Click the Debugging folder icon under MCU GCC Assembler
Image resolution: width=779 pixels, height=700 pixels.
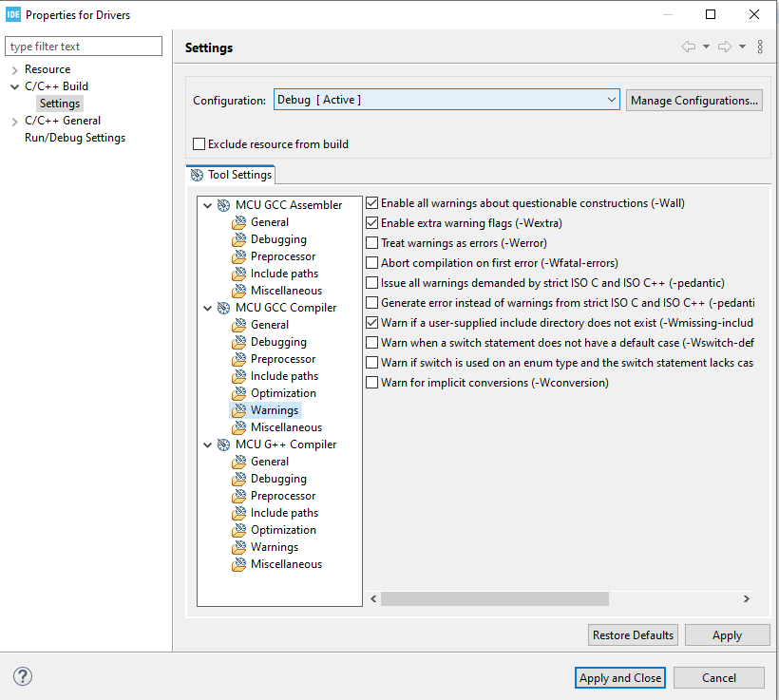point(239,239)
